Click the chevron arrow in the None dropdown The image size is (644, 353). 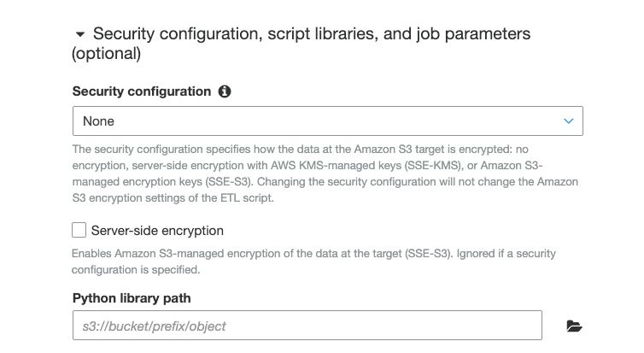(x=569, y=121)
